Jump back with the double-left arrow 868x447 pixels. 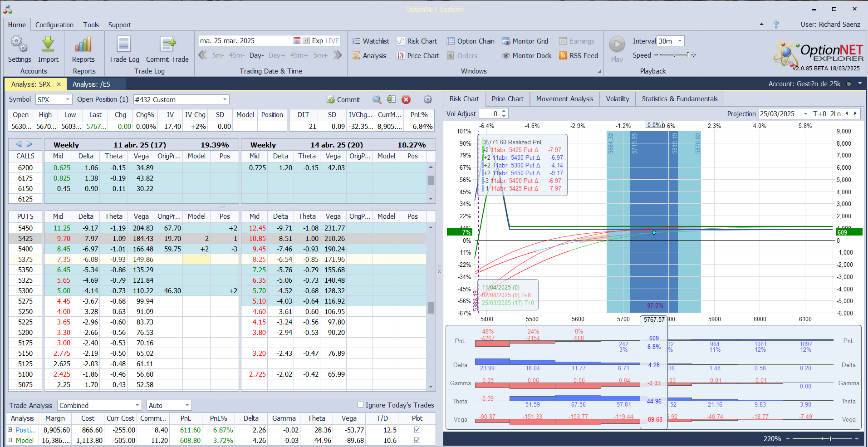tap(203, 55)
